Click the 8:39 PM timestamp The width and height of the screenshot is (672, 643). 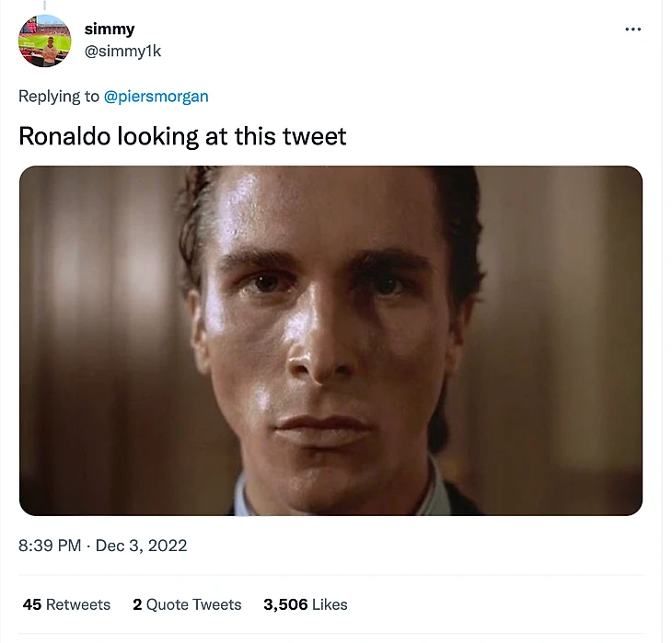(50, 545)
